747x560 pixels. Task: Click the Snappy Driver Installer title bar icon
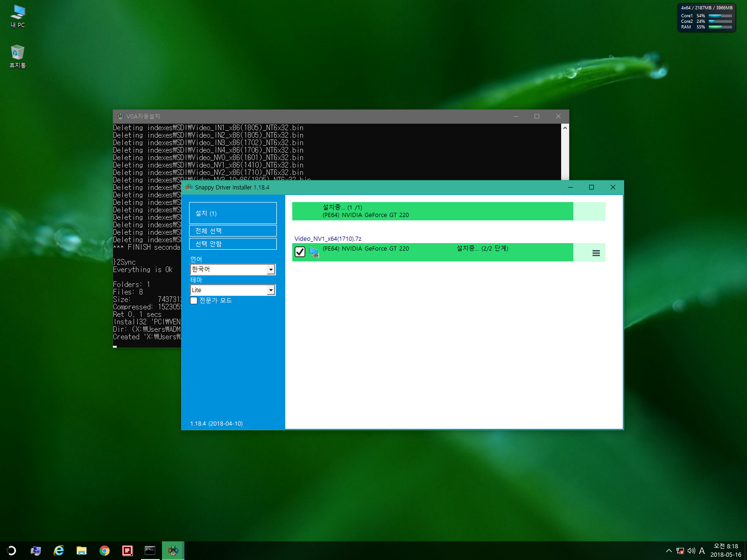pos(189,187)
